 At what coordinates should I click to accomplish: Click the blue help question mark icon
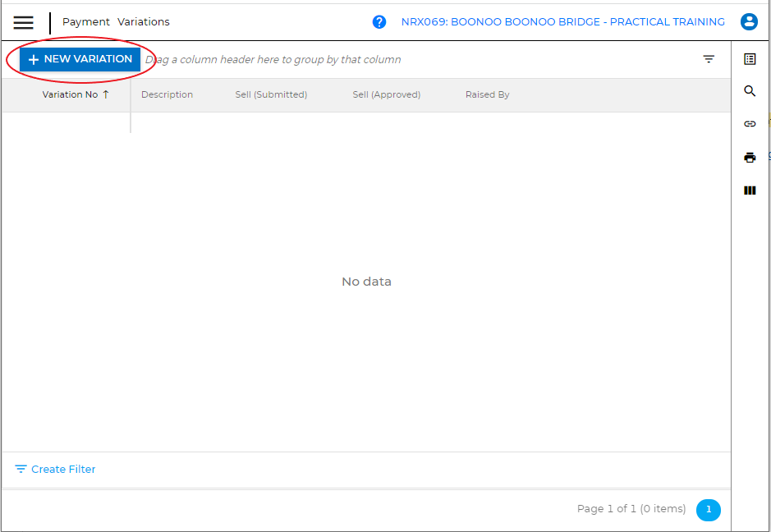379,22
